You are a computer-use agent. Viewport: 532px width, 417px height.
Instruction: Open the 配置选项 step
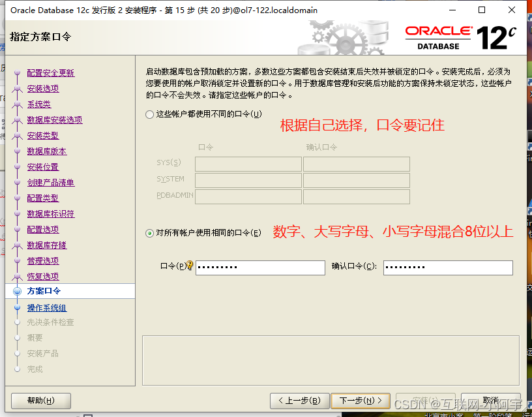tap(43, 229)
